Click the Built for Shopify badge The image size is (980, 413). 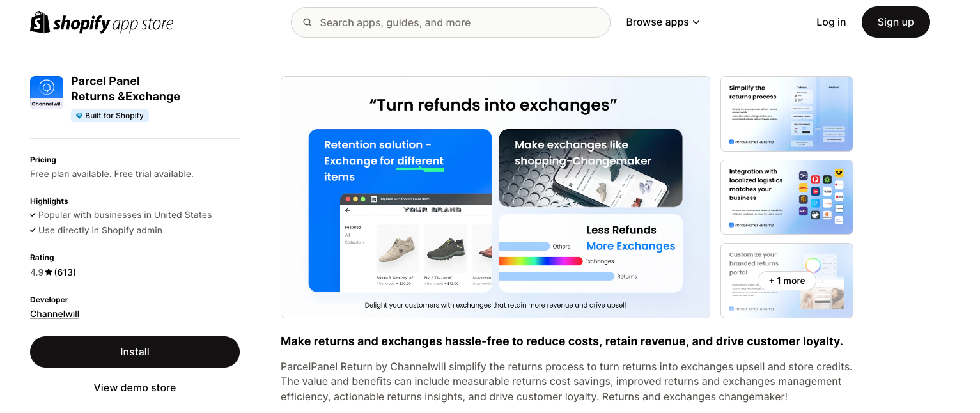pyautogui.click(x=110, y=116)
